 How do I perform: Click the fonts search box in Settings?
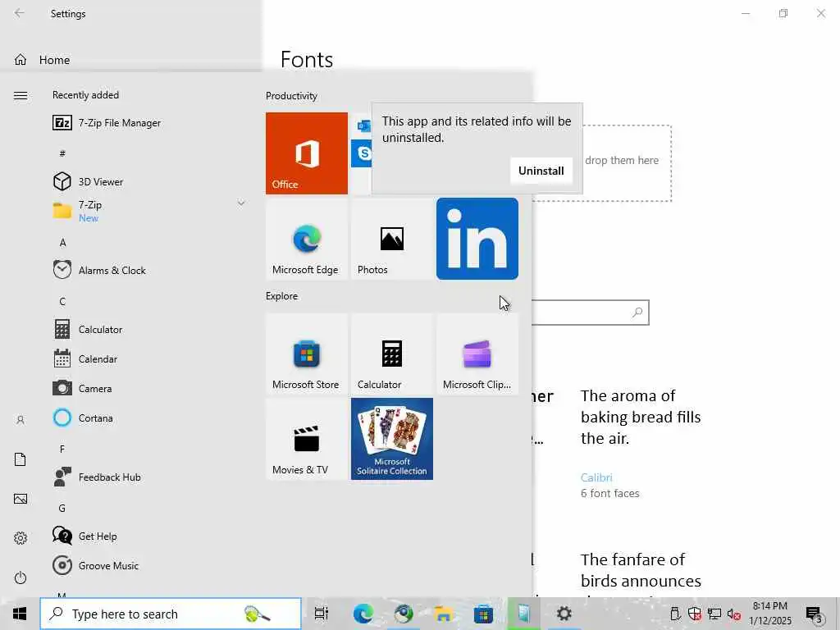click(x=589, y=313)
